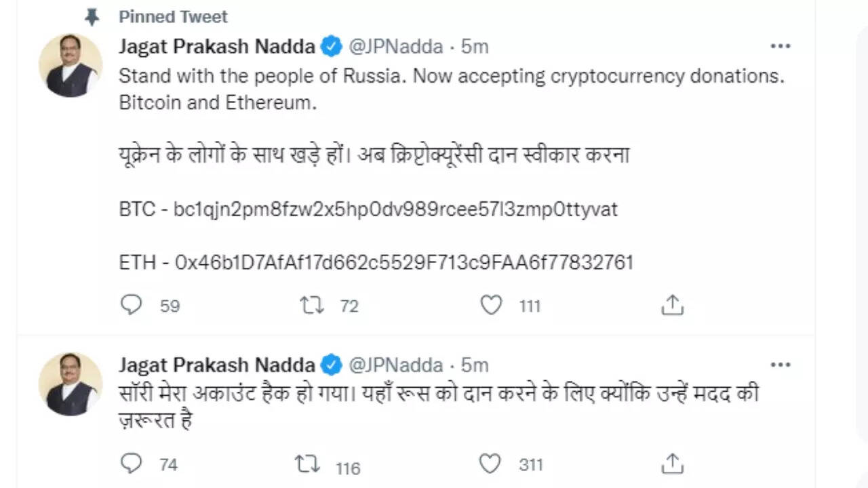Click verified badge on the pinned tweet

click(331, 47)
